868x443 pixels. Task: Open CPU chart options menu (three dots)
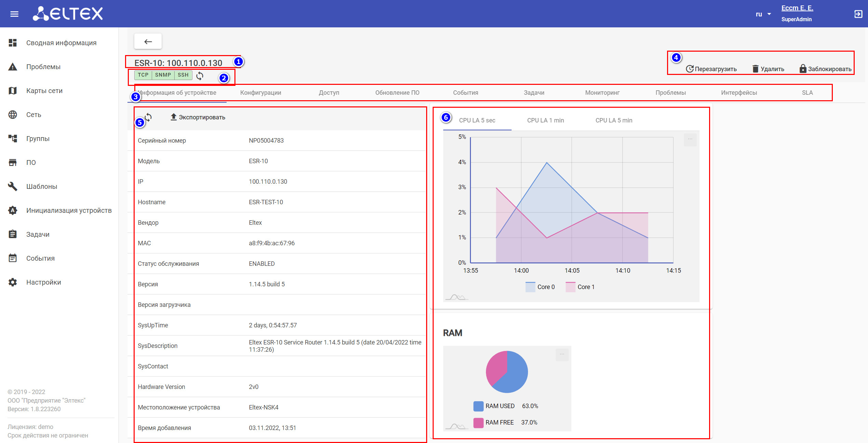[x=690, y=139]
